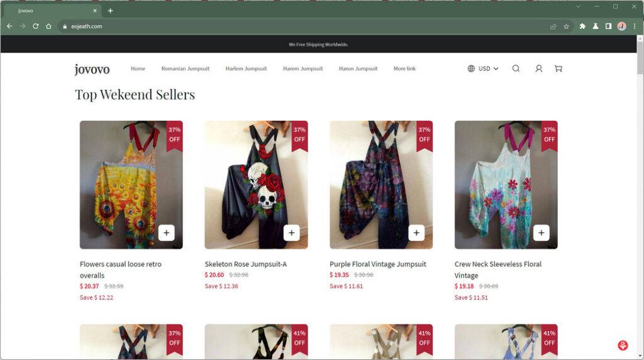Open browser extensions puzzle icon

(582, 26)
